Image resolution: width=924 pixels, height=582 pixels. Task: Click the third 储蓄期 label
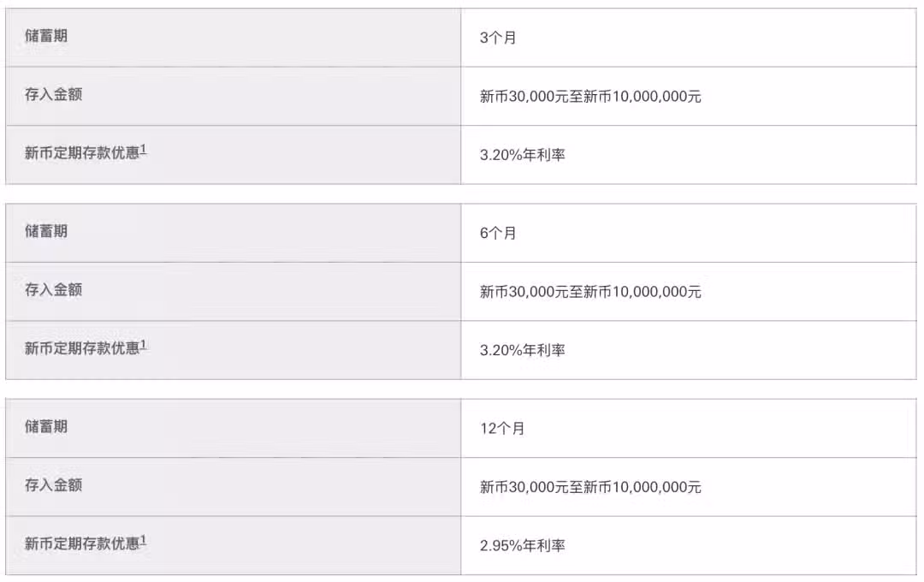[46, 426]
